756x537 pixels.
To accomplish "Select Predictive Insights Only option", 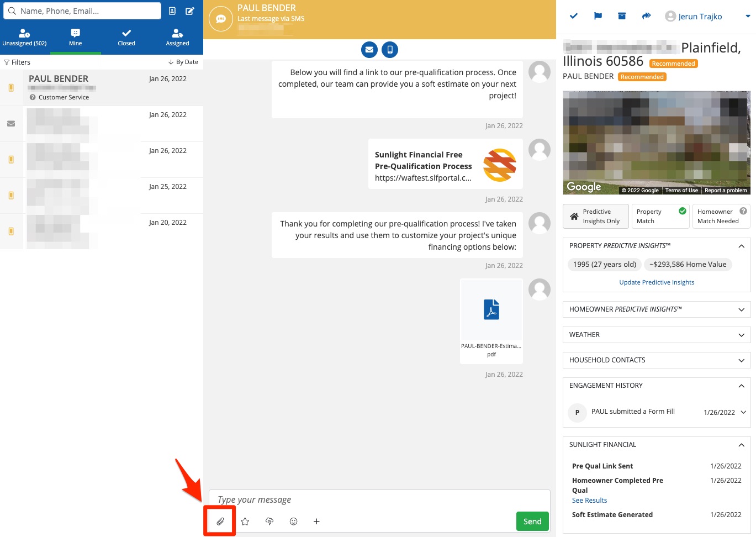I will [596, 216].
